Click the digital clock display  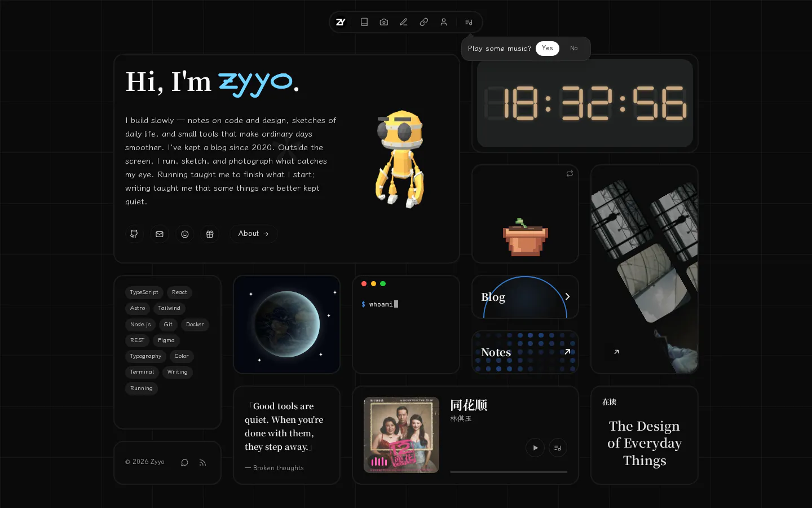tap(585, 103)
